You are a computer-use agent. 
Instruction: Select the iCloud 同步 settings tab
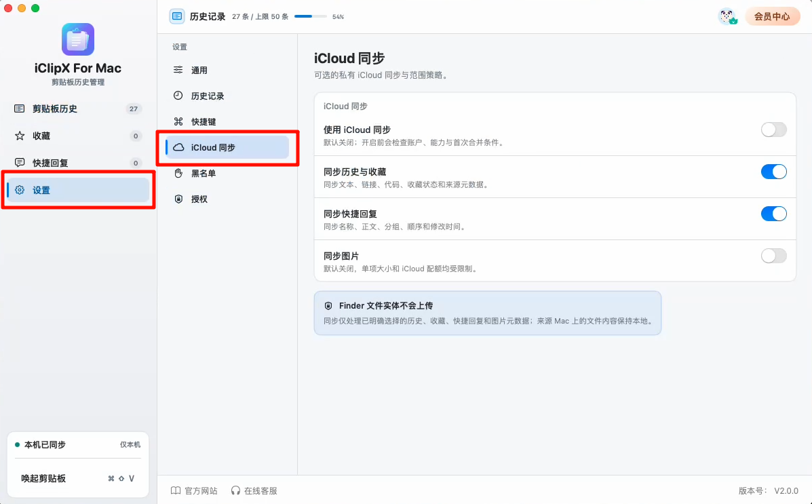click(227, 148)
